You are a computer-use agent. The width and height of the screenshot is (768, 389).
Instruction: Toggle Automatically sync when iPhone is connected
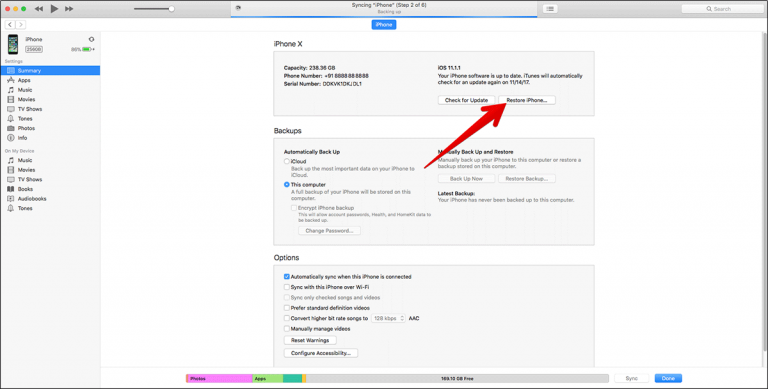287,277
